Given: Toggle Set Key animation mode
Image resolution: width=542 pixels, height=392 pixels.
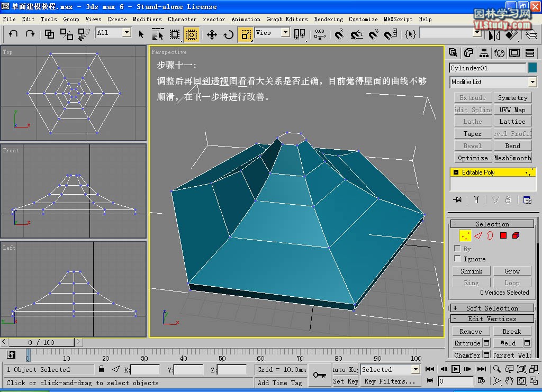Looking at the screenshot, I should (345, 381).
